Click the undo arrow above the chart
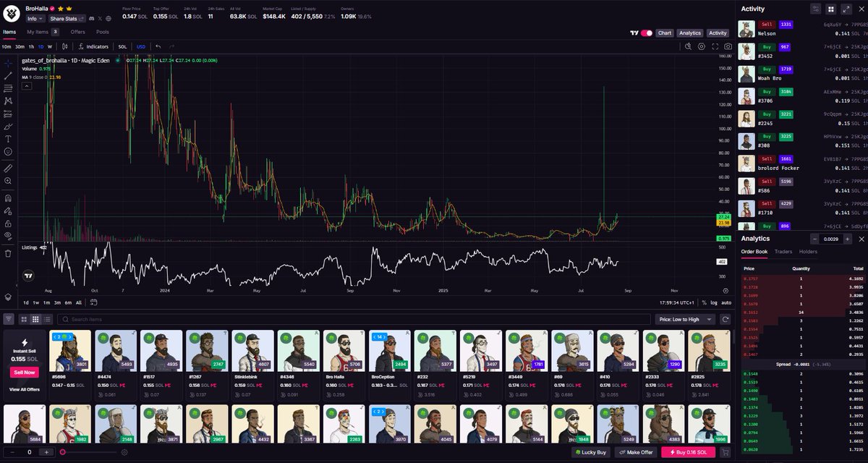The width and height of the screenshot is (868, 463). (158, 46)
